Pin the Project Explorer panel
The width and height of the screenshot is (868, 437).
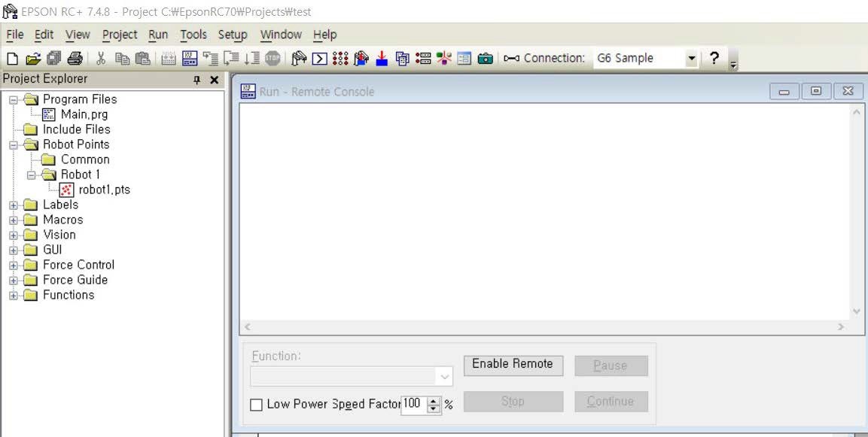(x=196, y=80)
